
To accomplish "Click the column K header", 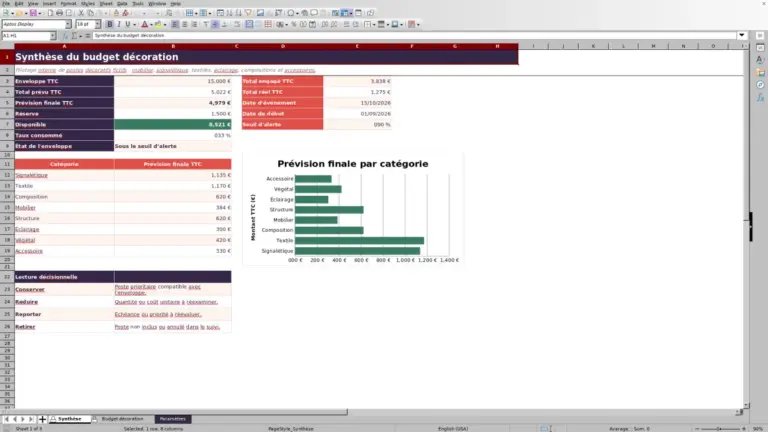I will tap(593, 46).
